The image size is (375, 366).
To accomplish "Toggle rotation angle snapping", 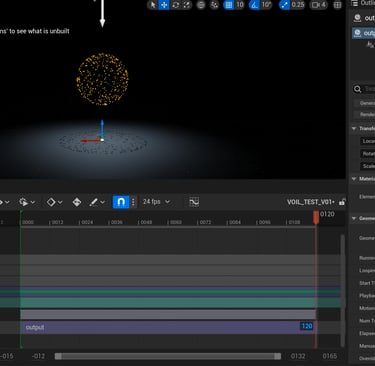I will click(254, 5).
